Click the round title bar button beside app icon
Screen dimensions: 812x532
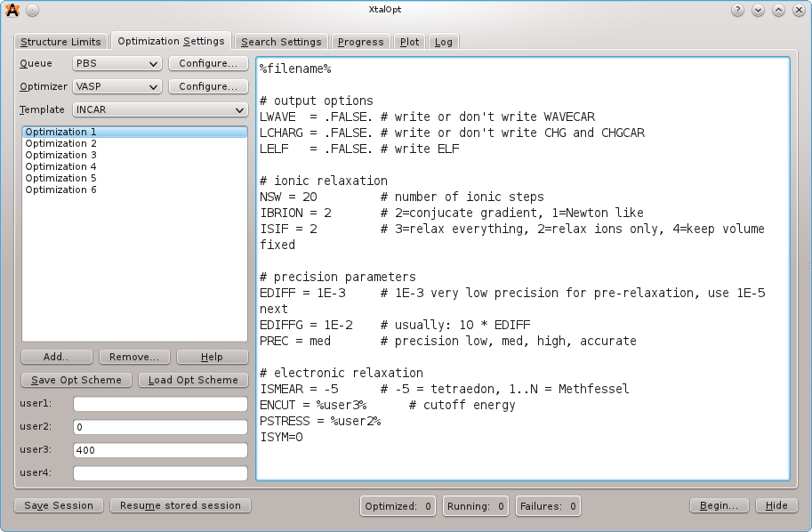tap(33, 10)
